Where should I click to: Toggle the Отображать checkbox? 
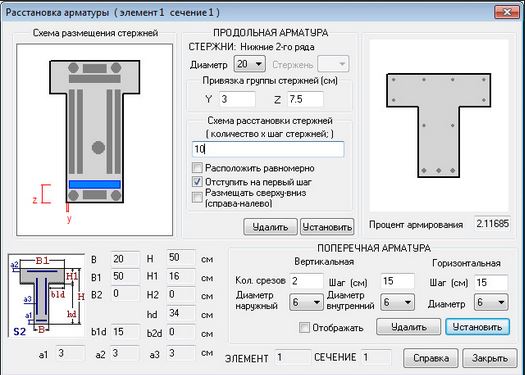304,327
